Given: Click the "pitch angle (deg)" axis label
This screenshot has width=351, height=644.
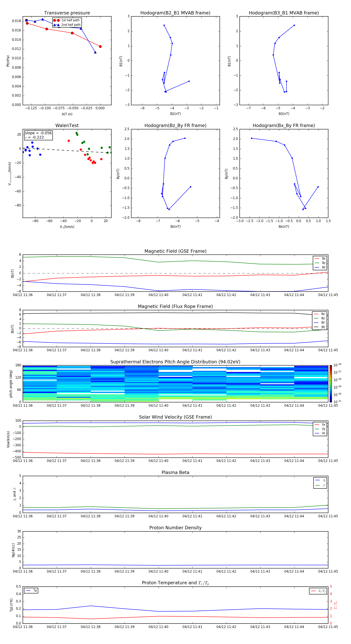Looking at the screenshot, I should click(x=11, y=384).
